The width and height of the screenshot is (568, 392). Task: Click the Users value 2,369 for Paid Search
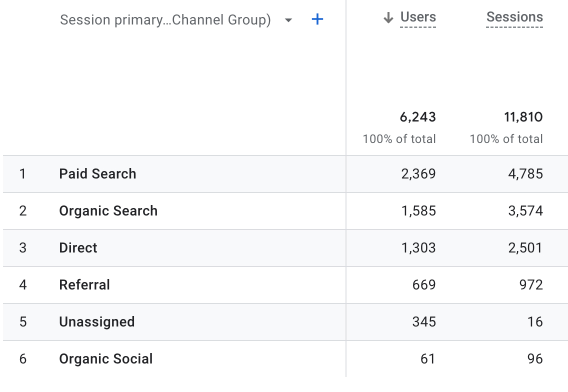tap(419, 173)
